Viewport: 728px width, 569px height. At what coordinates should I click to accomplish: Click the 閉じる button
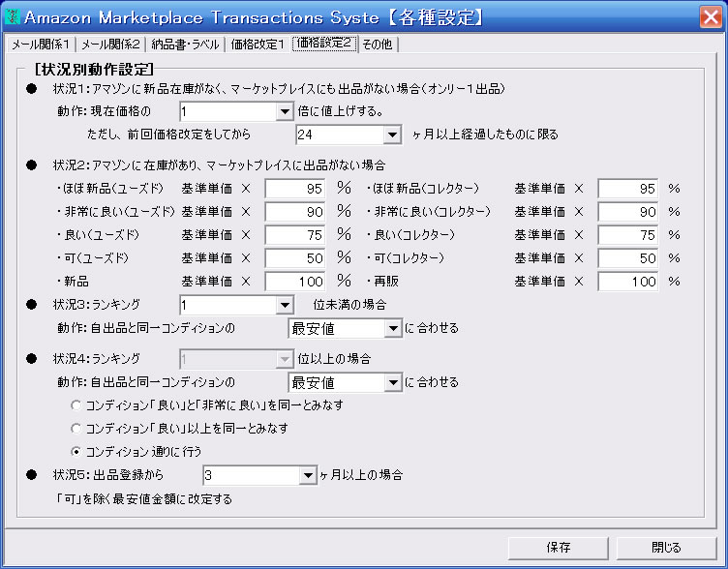(x=666, y=548)
